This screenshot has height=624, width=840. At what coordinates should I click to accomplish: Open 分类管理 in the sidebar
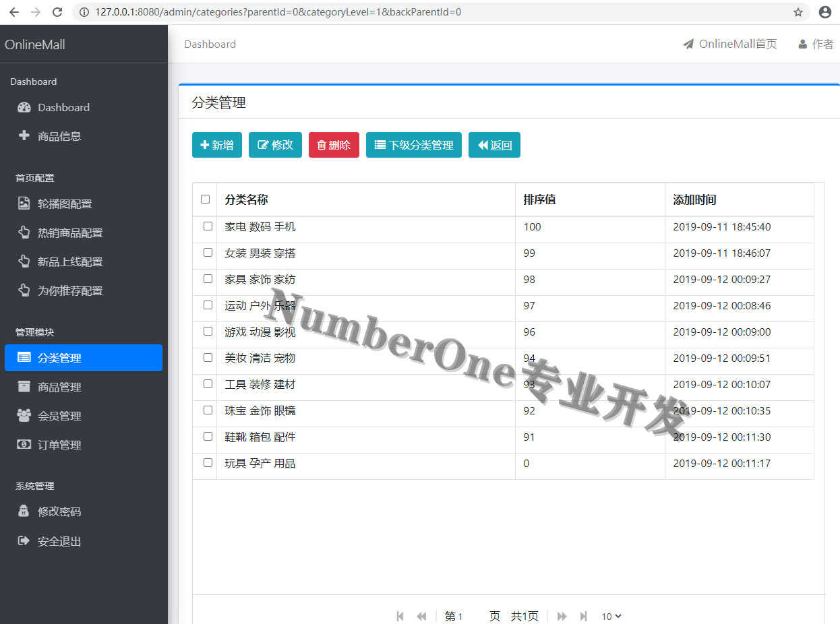84,358
